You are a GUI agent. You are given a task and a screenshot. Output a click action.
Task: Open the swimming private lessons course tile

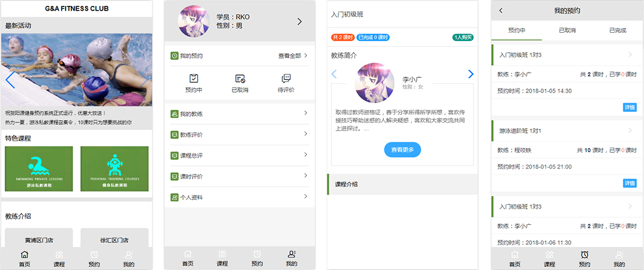click(x=39, y=168)
